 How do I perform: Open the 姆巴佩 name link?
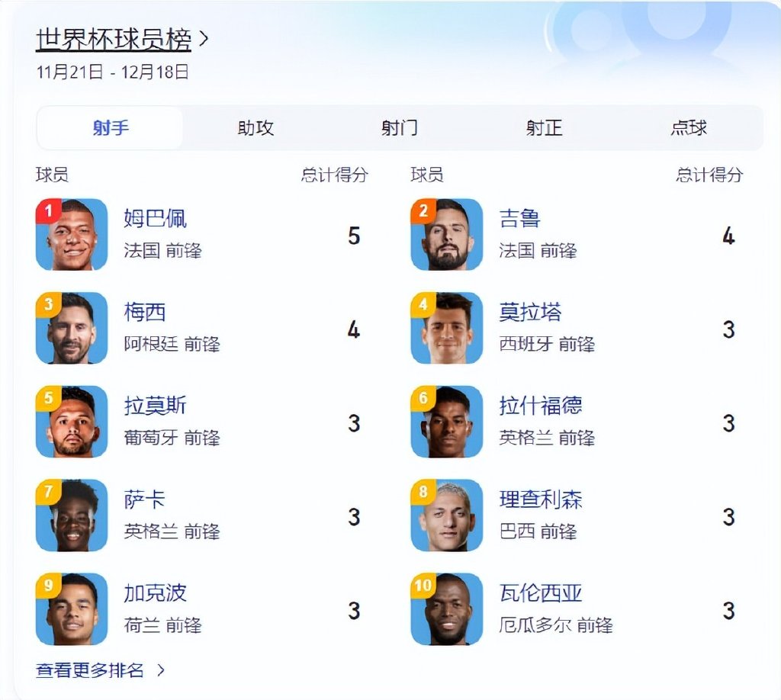(155, 219)
